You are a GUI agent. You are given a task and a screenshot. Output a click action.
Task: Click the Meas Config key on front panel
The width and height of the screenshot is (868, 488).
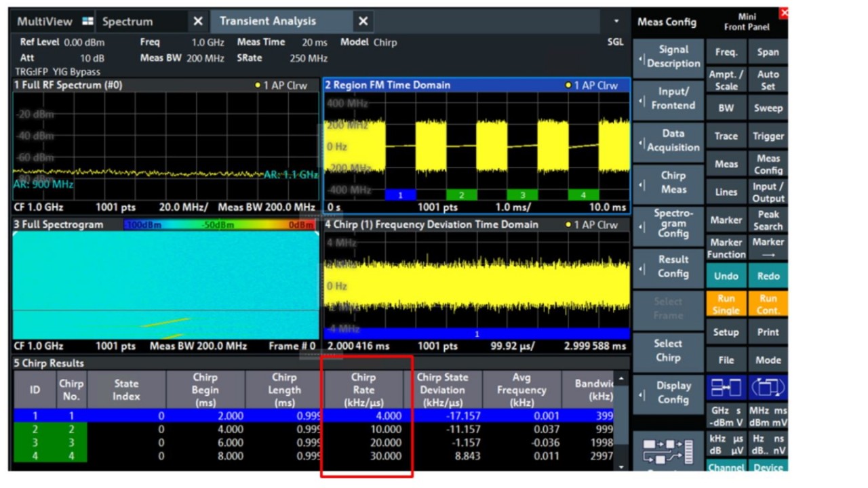(x=768, y=164)
